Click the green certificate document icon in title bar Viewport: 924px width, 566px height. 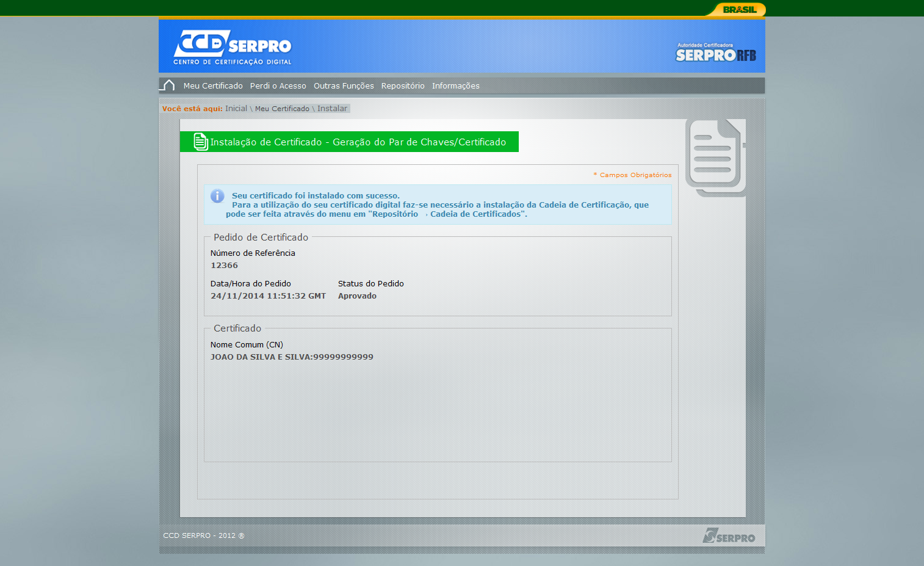200,141
